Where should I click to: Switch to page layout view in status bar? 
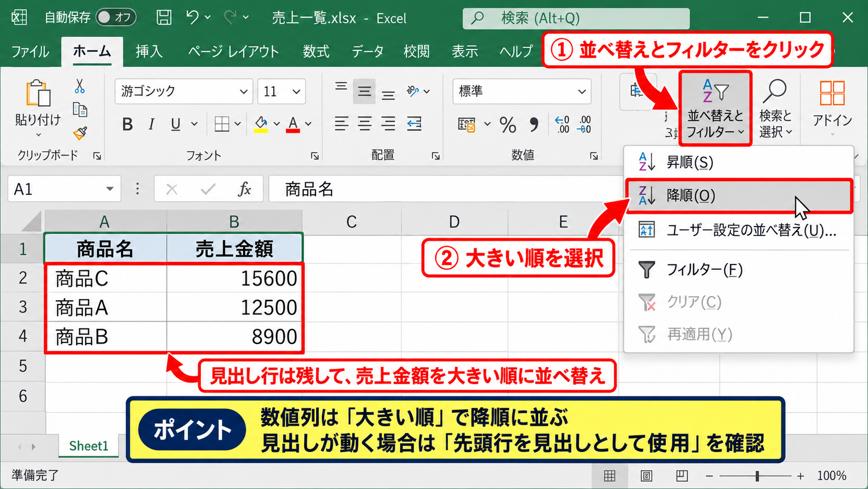click(x=646, y=475)
